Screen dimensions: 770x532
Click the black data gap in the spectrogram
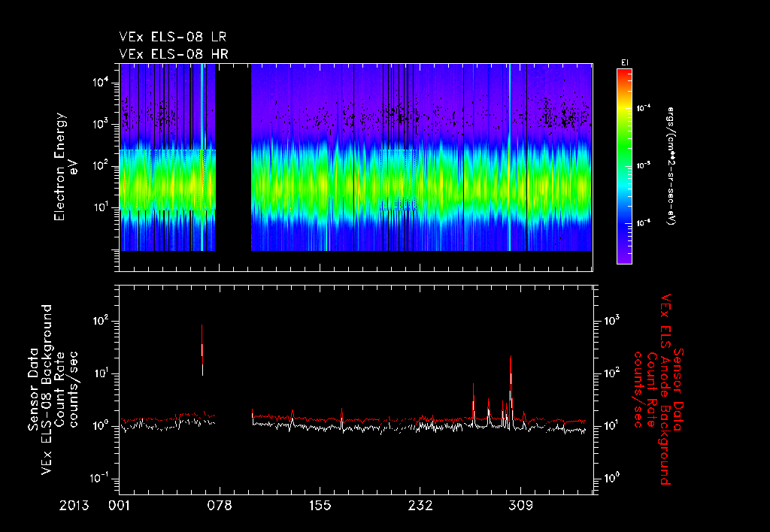233,157
